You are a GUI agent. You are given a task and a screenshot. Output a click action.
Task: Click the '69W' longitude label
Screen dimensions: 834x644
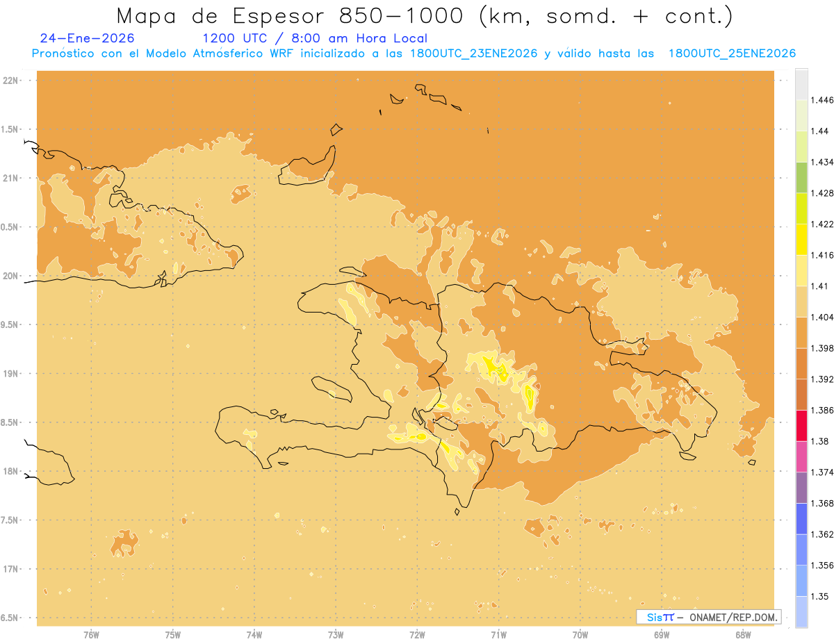tap(662, 636)
